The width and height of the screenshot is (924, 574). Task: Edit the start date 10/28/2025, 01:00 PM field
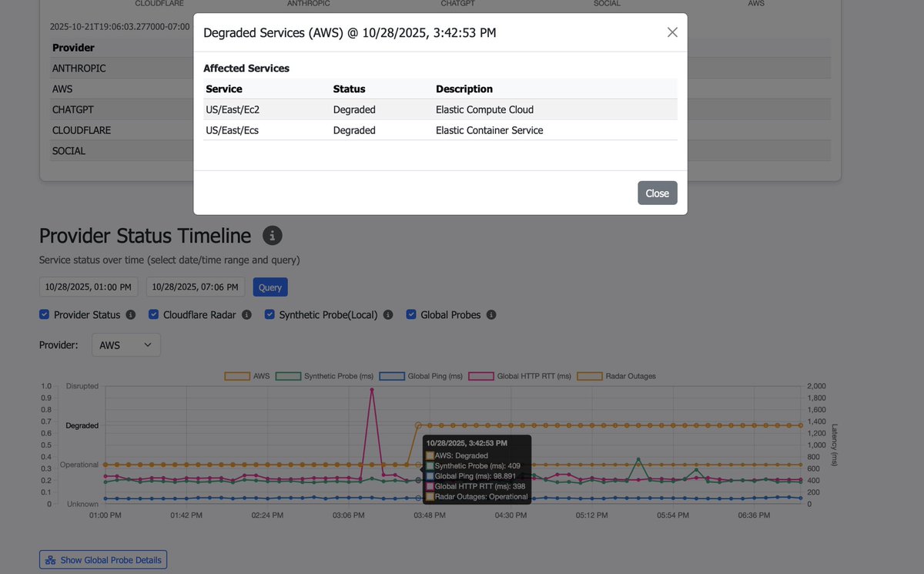[x=89, y=287]
